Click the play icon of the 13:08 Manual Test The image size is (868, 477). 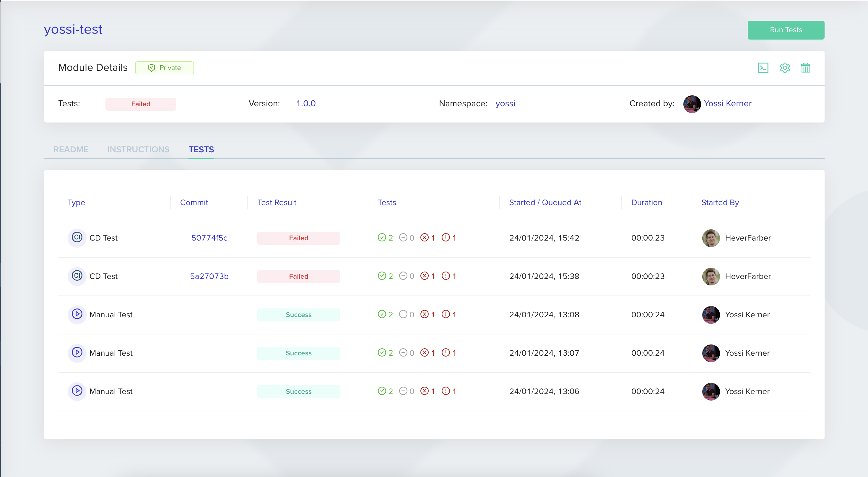pyautogui.click(x=77, y=314)
